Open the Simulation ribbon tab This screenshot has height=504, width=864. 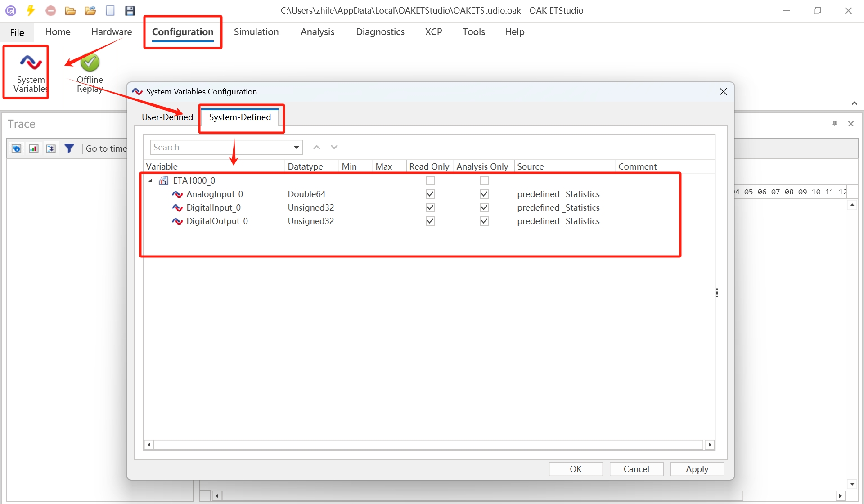click(x=256, y=32)
